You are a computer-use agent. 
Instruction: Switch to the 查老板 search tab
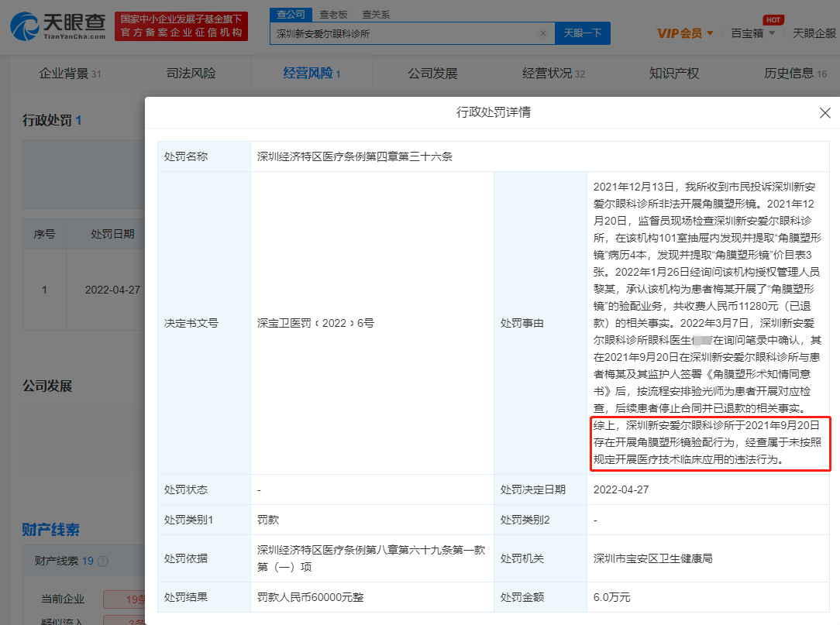click(x=334, y=15)
